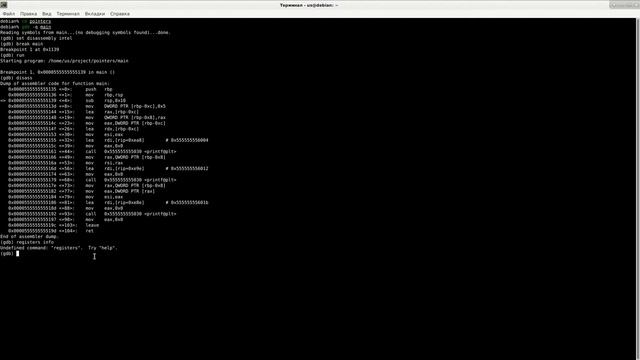Open the Вкладки menu

95,14
